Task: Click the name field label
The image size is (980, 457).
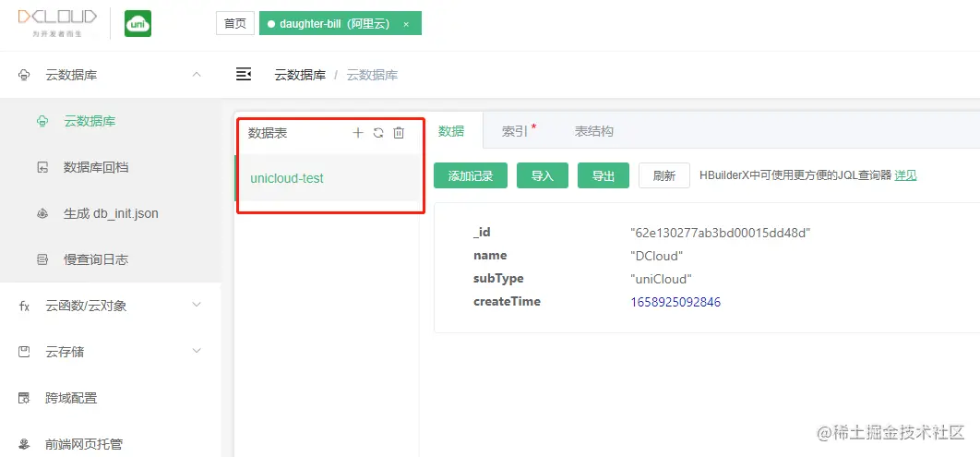Action: (x=490, y=255)
